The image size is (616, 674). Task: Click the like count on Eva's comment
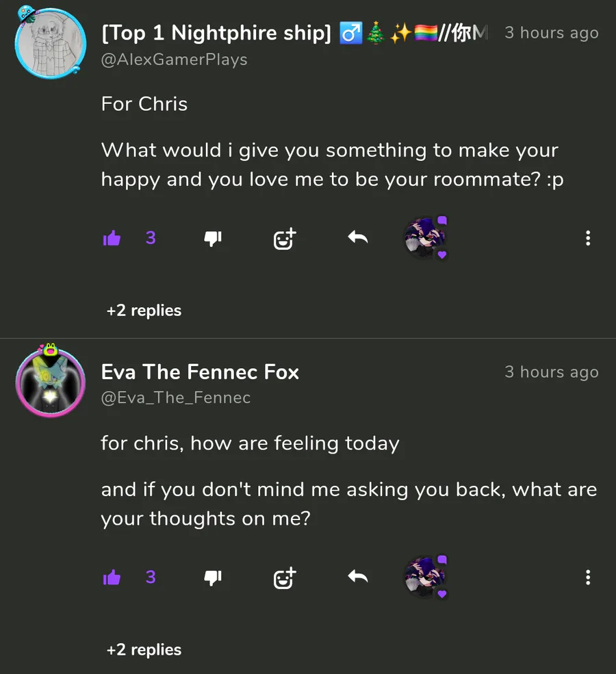(x=151, y=577)
